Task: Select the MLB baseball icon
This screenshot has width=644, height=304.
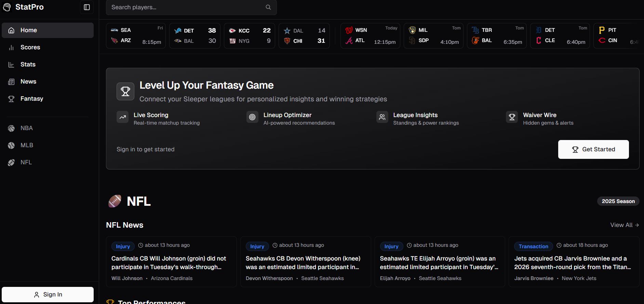Action: pos(11,145)
